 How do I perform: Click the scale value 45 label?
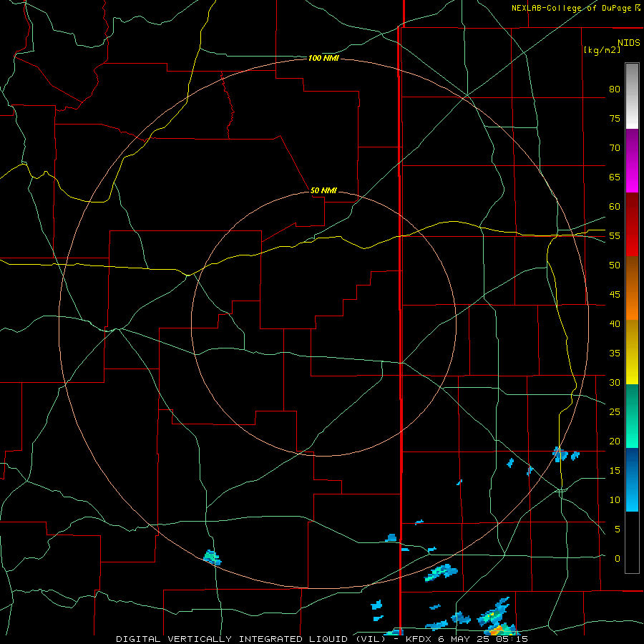pyautogui.click(x=615, y=295)
